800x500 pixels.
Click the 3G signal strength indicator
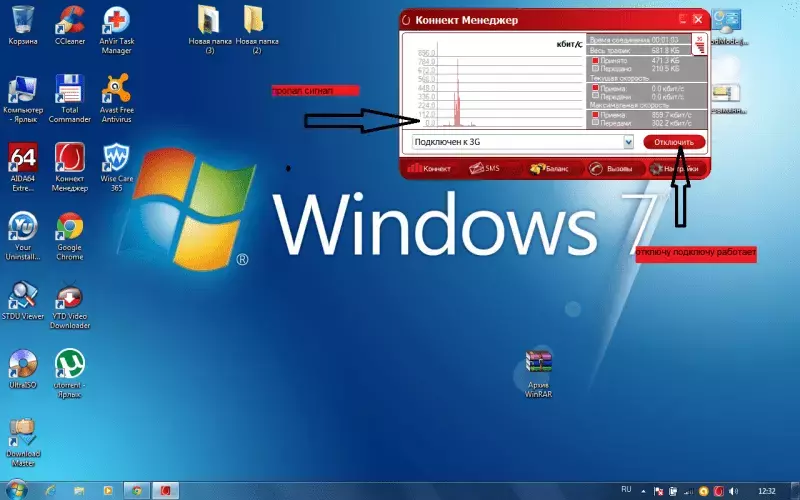(x=699, y=44)
